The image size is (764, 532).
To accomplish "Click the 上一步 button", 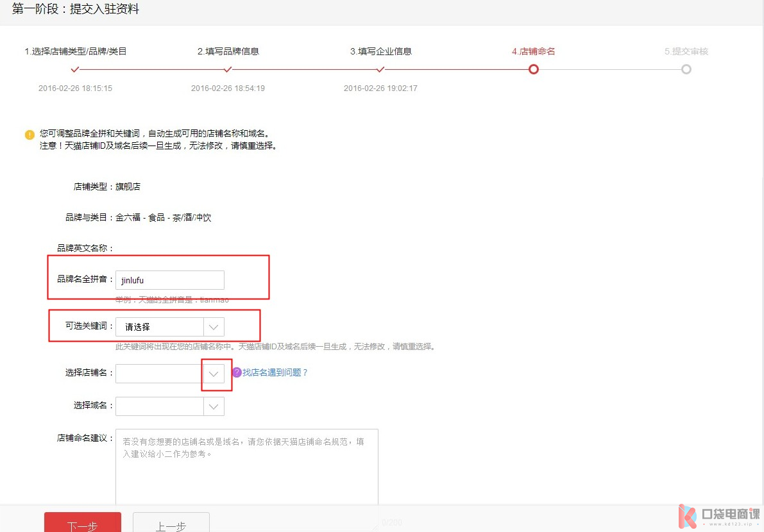I will pyautogui.click(x=171, y=523).
